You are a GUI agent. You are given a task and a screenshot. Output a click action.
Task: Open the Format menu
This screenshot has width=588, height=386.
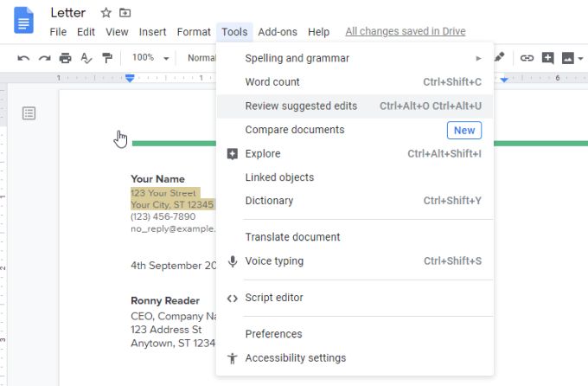click(194, 32)
